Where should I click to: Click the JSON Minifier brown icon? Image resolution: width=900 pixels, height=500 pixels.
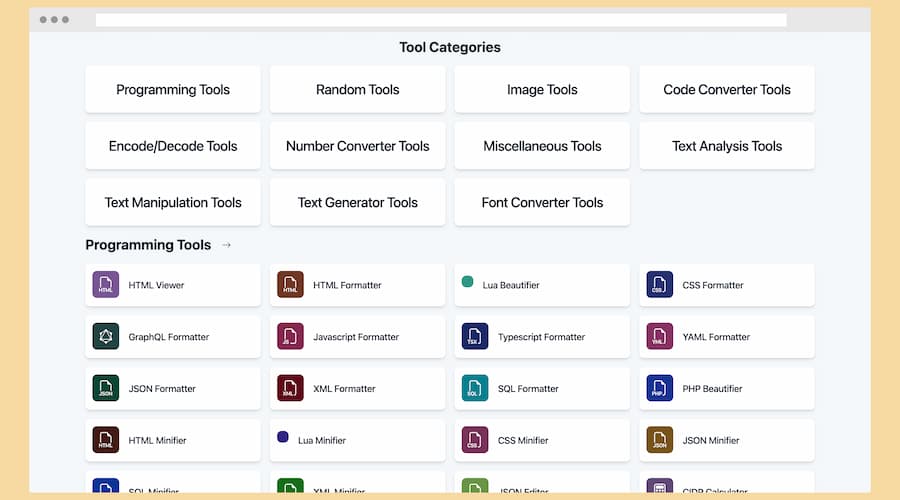(x=660, y=440)
